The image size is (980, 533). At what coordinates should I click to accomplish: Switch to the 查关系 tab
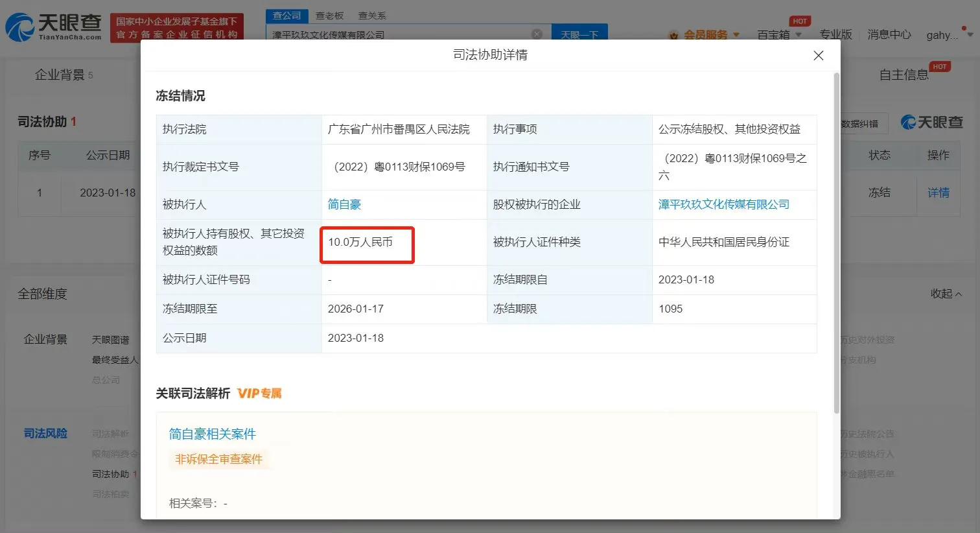(371, 15)
